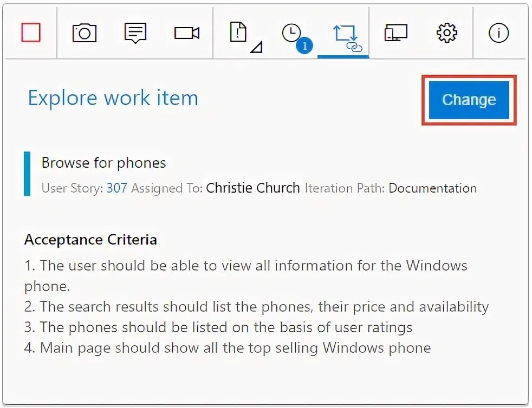
Task: Show info with the circled i icon
Action: pos(498,33)
